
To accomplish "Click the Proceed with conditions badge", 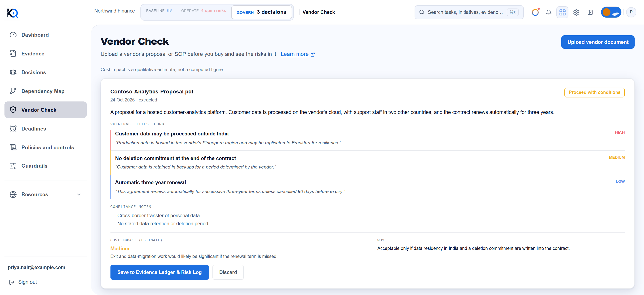I will (x=594, y=92).
